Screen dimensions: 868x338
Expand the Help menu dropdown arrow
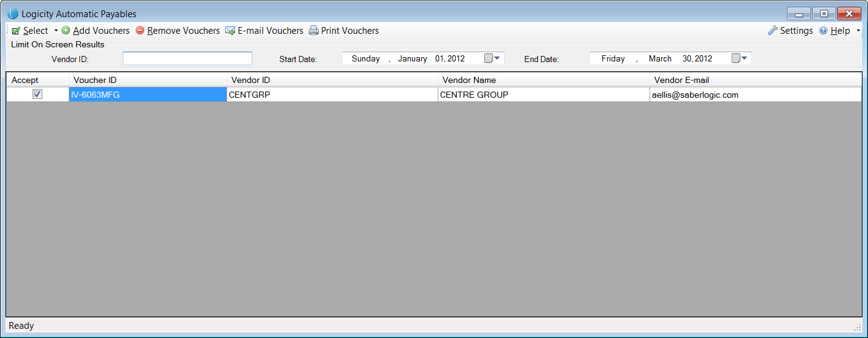tap(858, 31)
